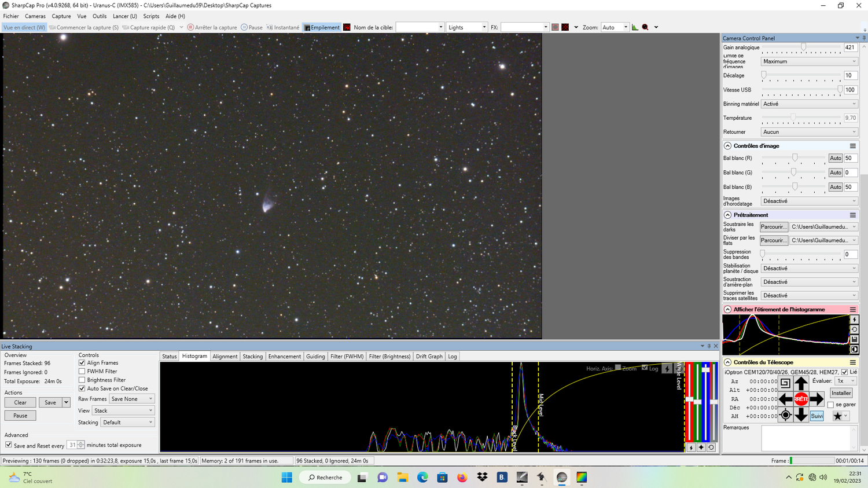Enable the FWHM Filter checkbox

[x=82, y=372]
